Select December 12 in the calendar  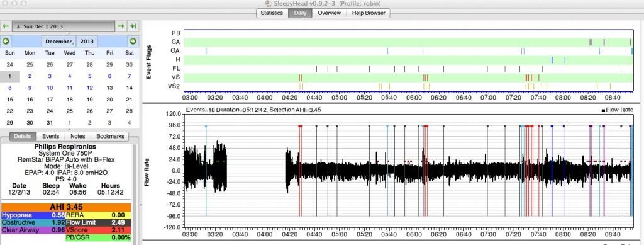89,88
